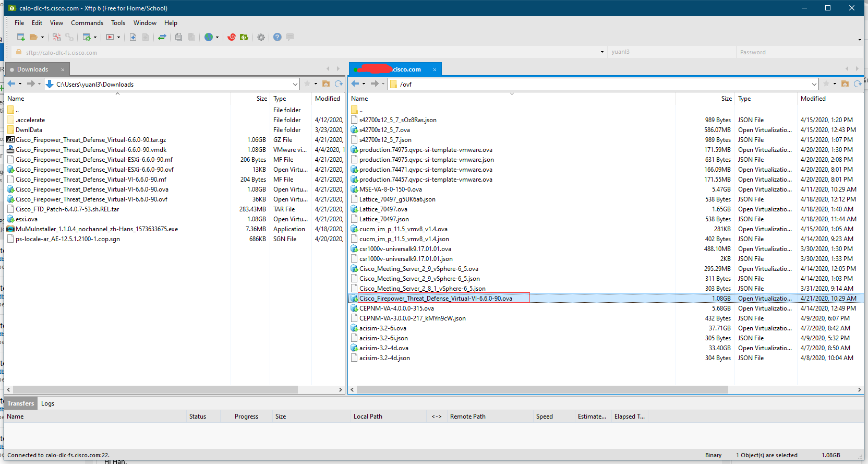
Task: Open dropdown arrow beside session properties icon
Action: [x=95, y=38]
